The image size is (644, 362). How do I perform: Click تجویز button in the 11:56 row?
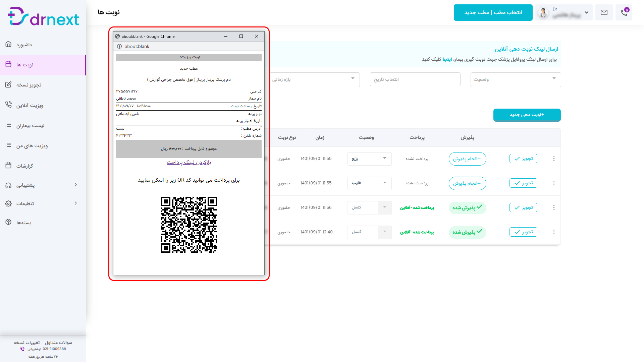[x=523, y=207]
